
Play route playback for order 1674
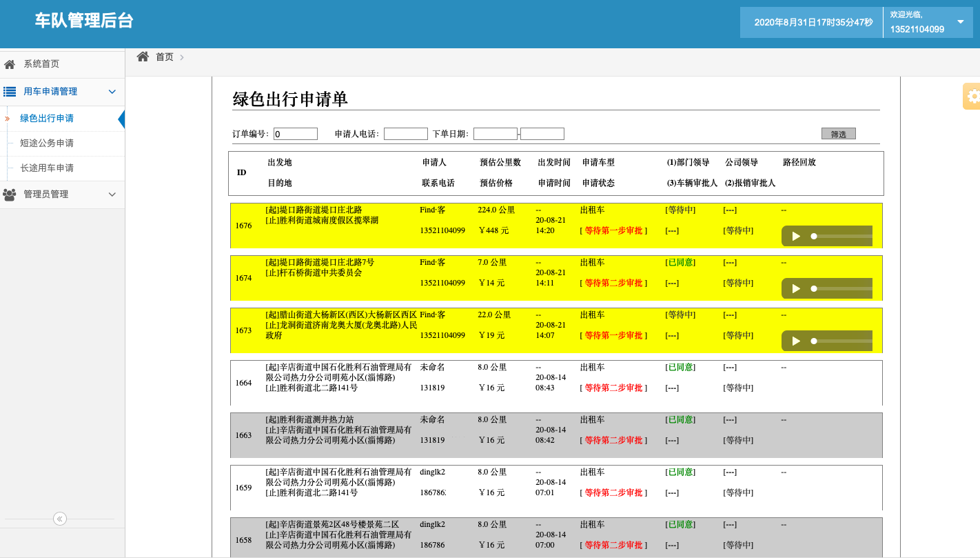pyautogui.click(x=796, y=288)
